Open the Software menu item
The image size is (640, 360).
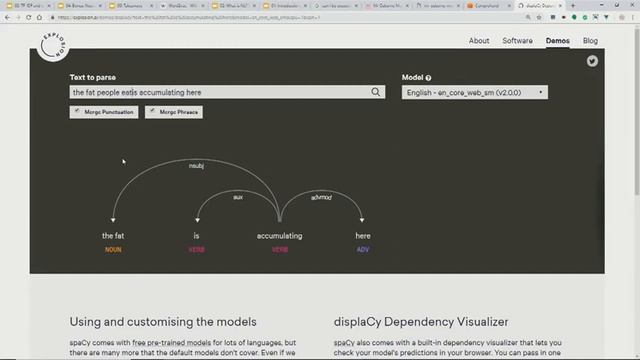[x=517, y=41]
